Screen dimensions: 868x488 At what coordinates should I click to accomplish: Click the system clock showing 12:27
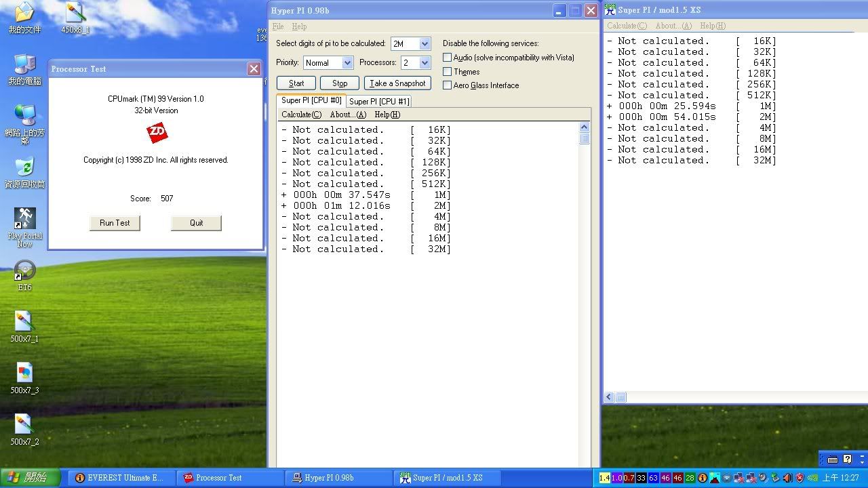(841, 478)
